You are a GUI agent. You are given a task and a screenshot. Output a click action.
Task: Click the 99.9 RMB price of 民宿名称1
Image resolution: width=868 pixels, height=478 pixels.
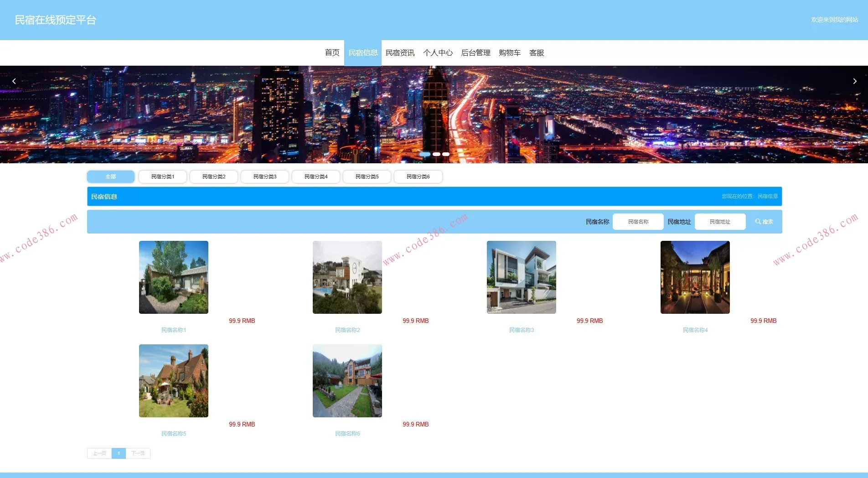click(242, 321)
